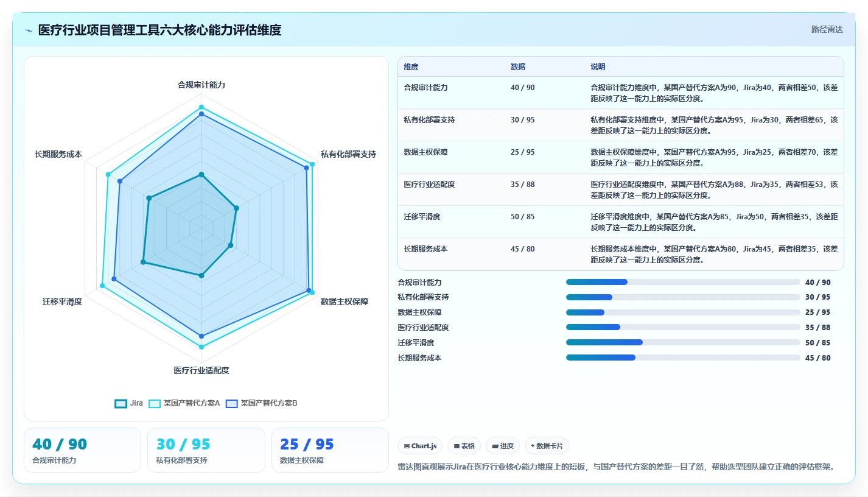Image resolution: width=868 pixels, height=497 pixels.
Task: Click the lightning icon beside the title
Action: [29, 30]
